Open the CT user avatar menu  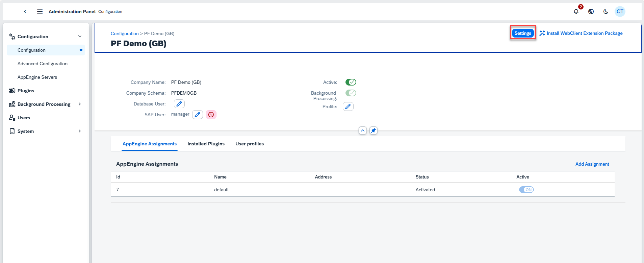(620, 11)
